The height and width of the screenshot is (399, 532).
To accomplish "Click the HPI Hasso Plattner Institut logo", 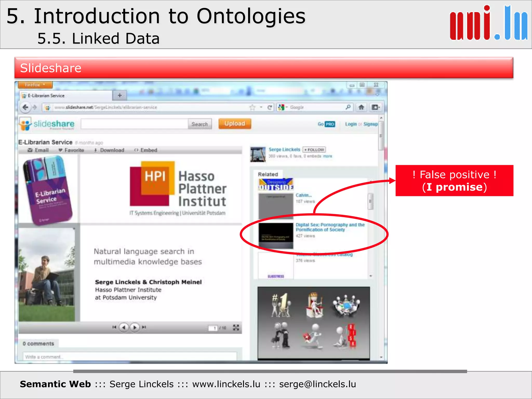I will [x=178, y=189].
